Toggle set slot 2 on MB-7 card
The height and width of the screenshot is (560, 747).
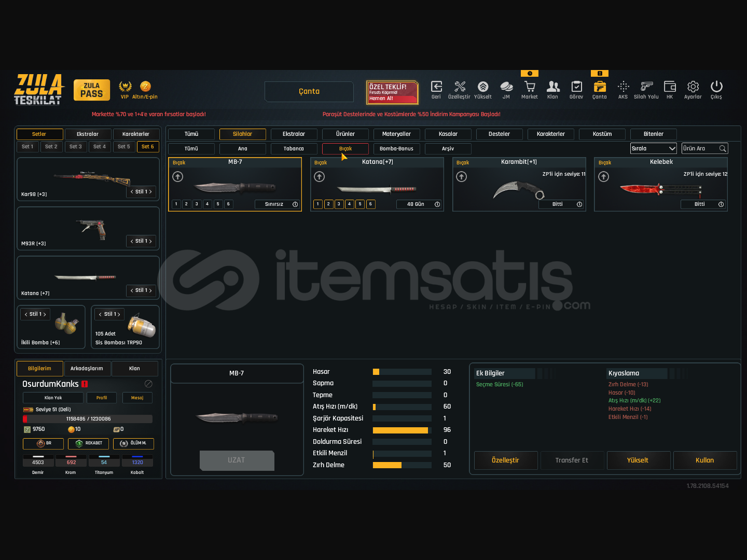pyautogui.click(x=187, y=204)
